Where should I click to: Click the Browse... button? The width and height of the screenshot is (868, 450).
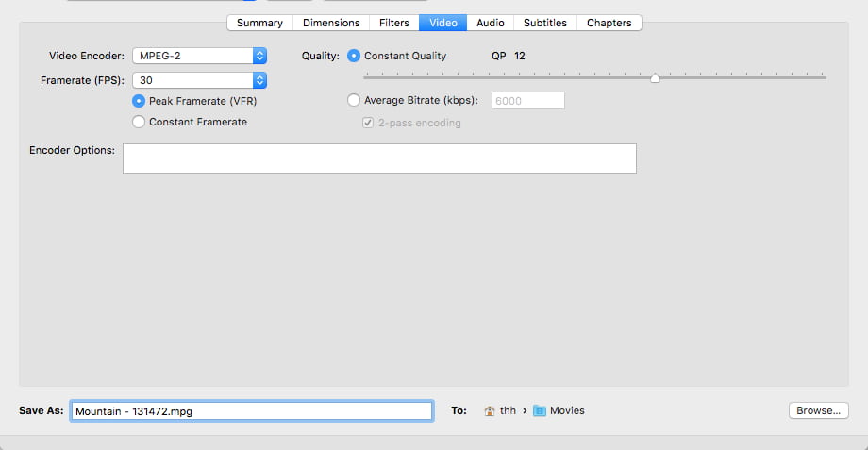pos(818,410)
